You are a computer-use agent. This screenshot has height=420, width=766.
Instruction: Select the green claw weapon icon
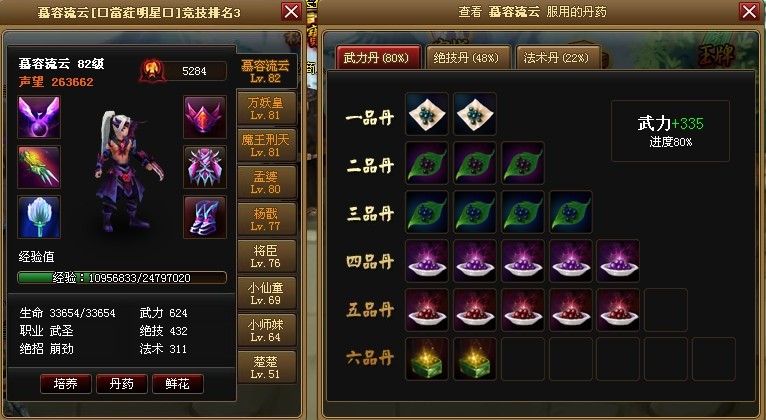click(x=39, y=167)
